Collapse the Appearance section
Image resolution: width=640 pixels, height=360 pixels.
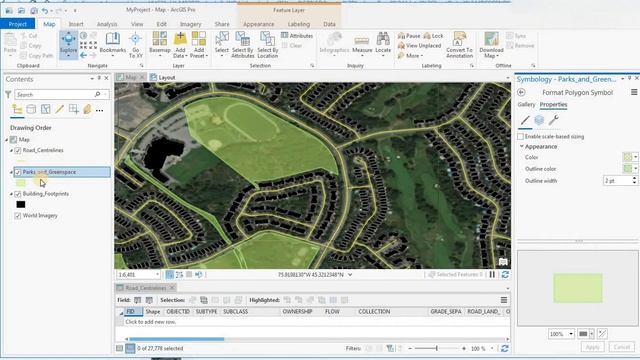(522, 147)
